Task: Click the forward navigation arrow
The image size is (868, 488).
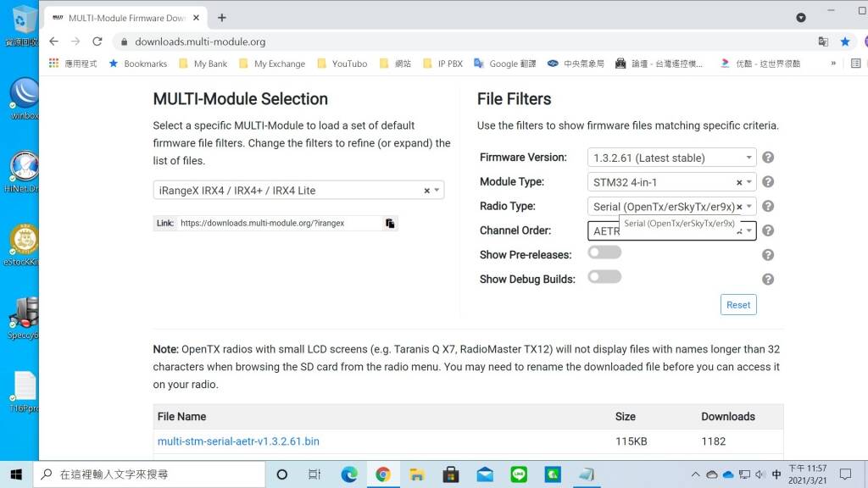Action: [75, 42]
